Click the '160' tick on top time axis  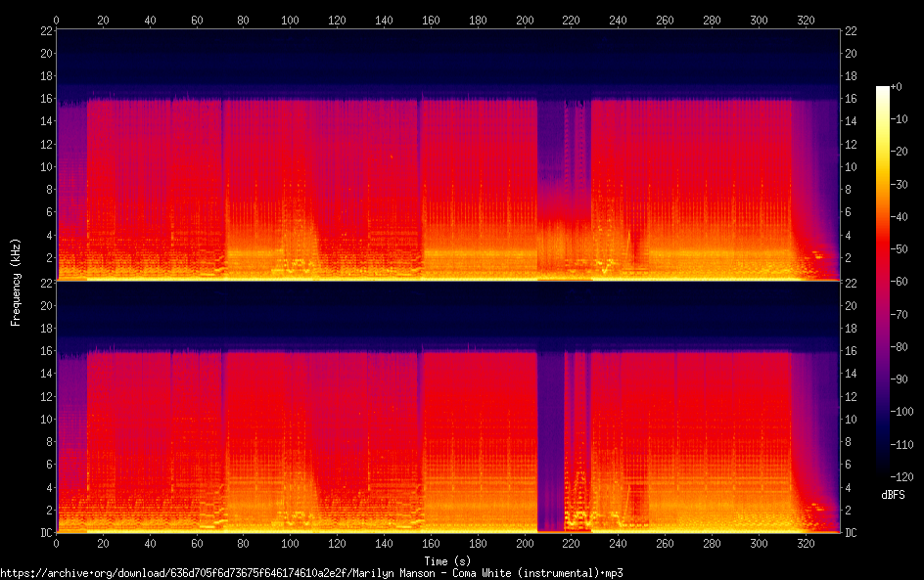tap(431, 20)
